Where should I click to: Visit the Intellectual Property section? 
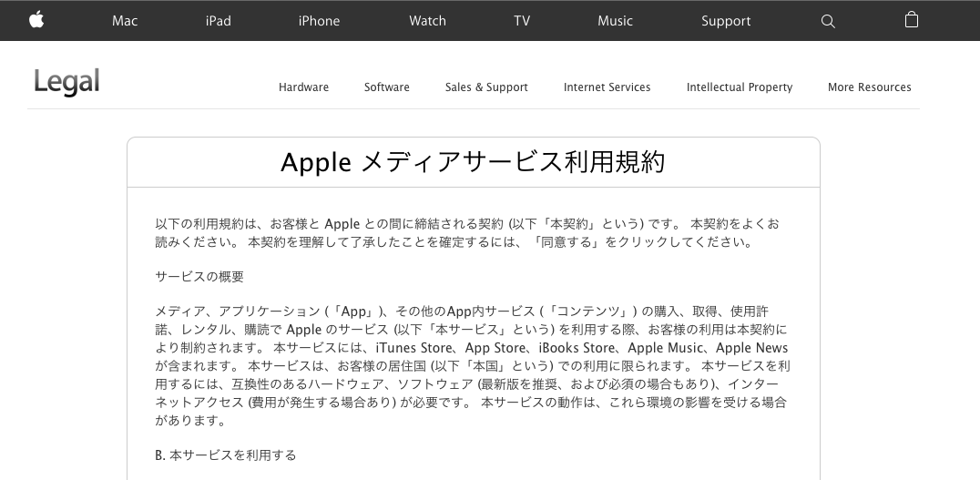click(x=740, y=87)
